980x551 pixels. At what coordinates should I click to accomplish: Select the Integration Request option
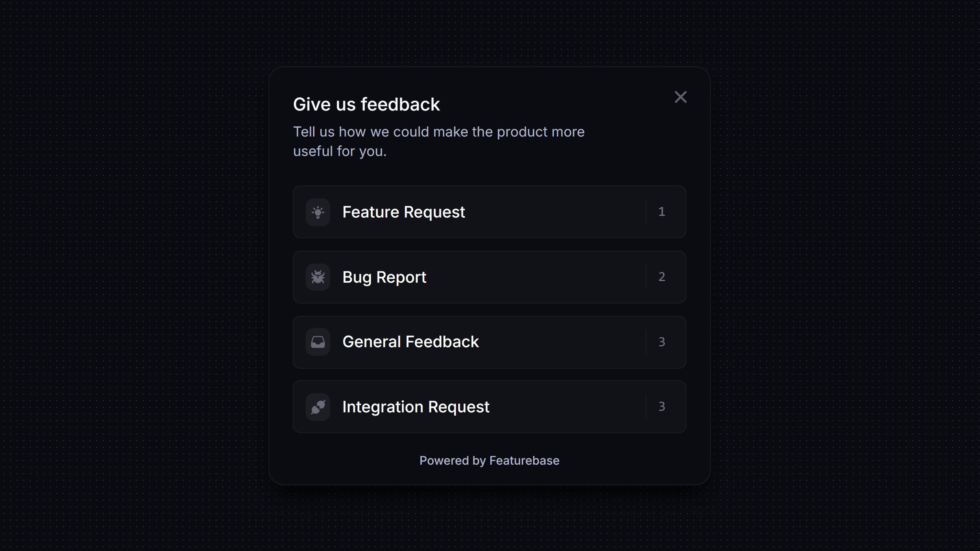coord(489,407)
